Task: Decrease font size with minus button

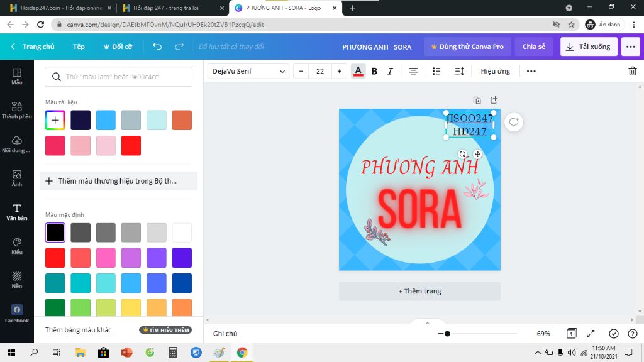Action: tap(301, 71)
